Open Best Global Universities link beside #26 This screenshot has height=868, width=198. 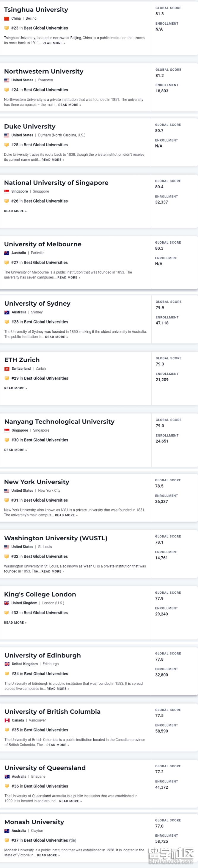pyautogui.click(x=46, y=201)
